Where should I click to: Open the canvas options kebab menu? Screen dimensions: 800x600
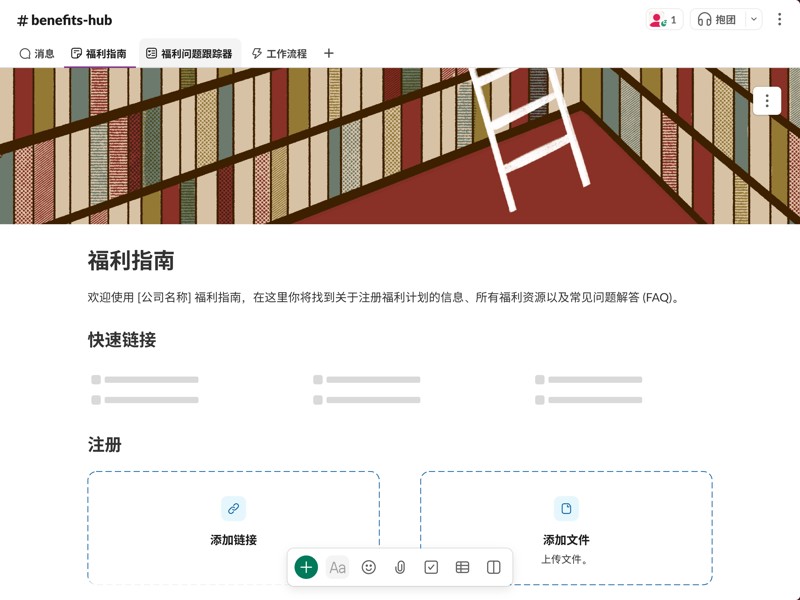pyautogui.click(x=766, y=100)
